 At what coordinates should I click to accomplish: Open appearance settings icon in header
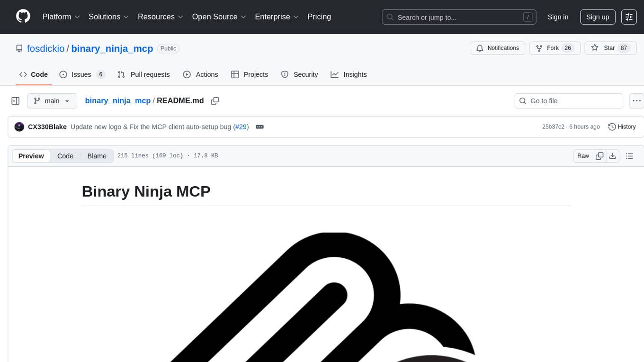pyautogui.click(x=629, y=17)
